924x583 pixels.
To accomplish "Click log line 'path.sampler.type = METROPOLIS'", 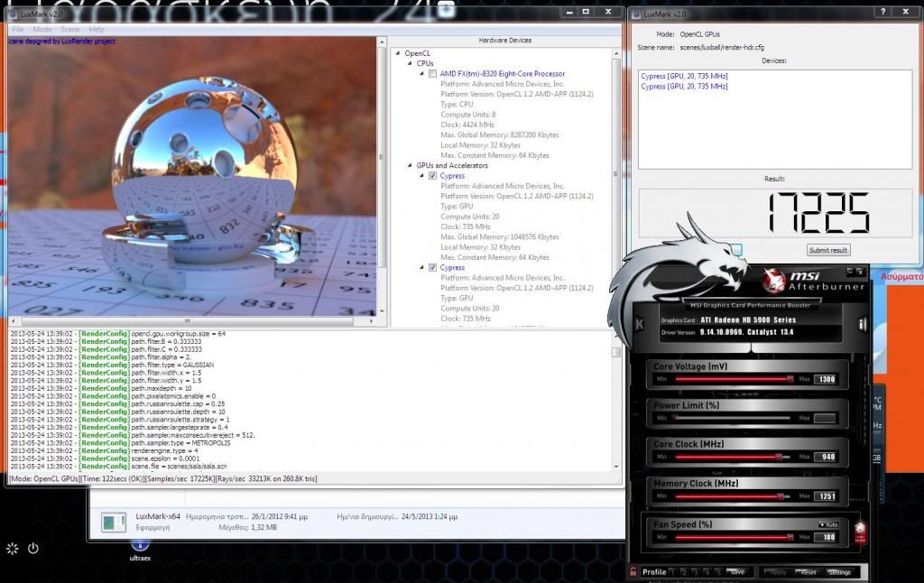I will pyautogui.click(x=180, y=443).
